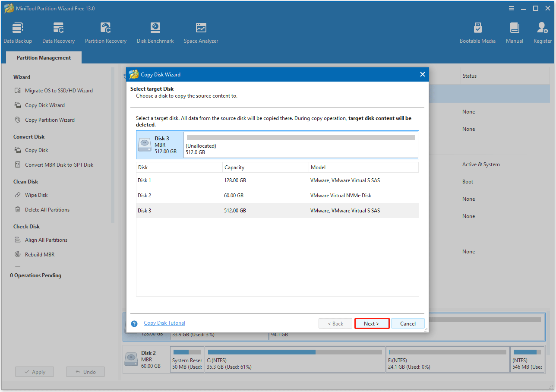Image resolution: width=556 pixels, height=392 pixels.
Task: Launch Data Recovery
Action: pyautogui.click(x=58, y=32)
